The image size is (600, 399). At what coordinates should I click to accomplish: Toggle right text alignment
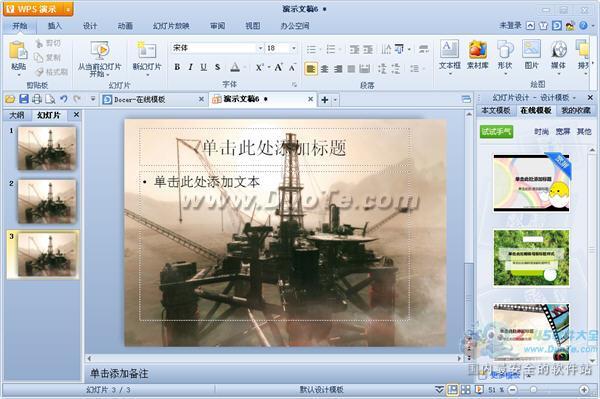coord(338,69)
